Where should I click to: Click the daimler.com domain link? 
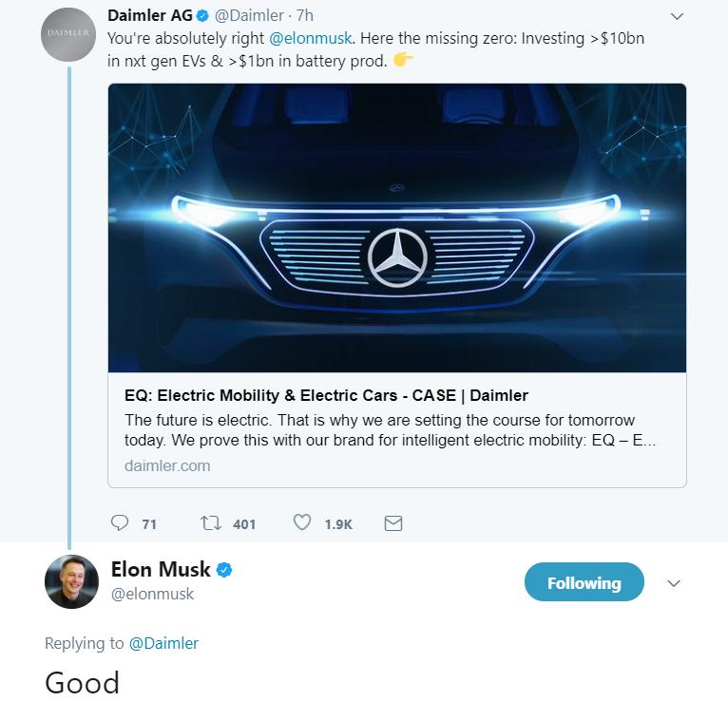(x=167, y=465)
